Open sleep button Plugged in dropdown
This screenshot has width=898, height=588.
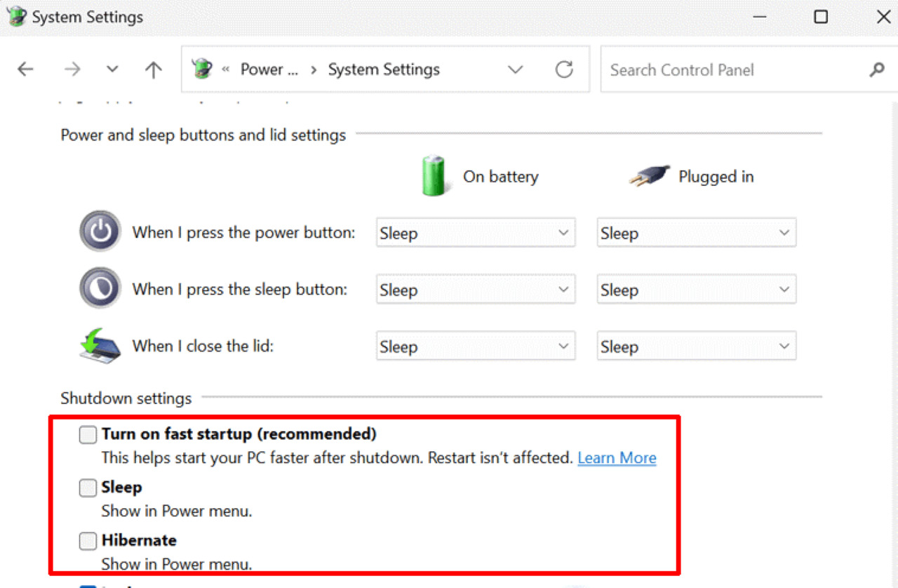696,290
